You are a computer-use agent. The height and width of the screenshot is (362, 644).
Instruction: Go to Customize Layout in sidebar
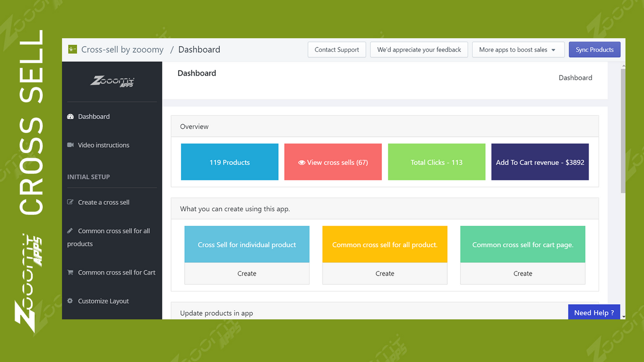tap(104, 301)
